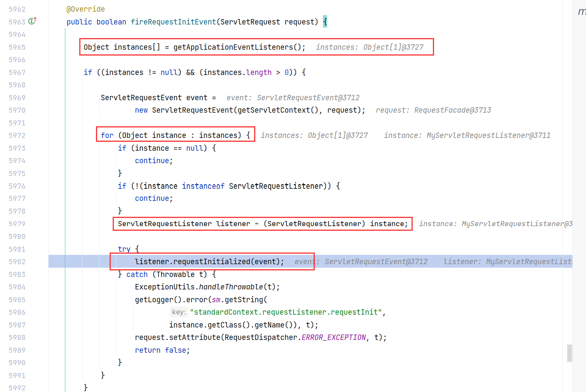Click the highlighted opening brace after the method signature
This screenshot has height=392, width=586.
(325, 22)
